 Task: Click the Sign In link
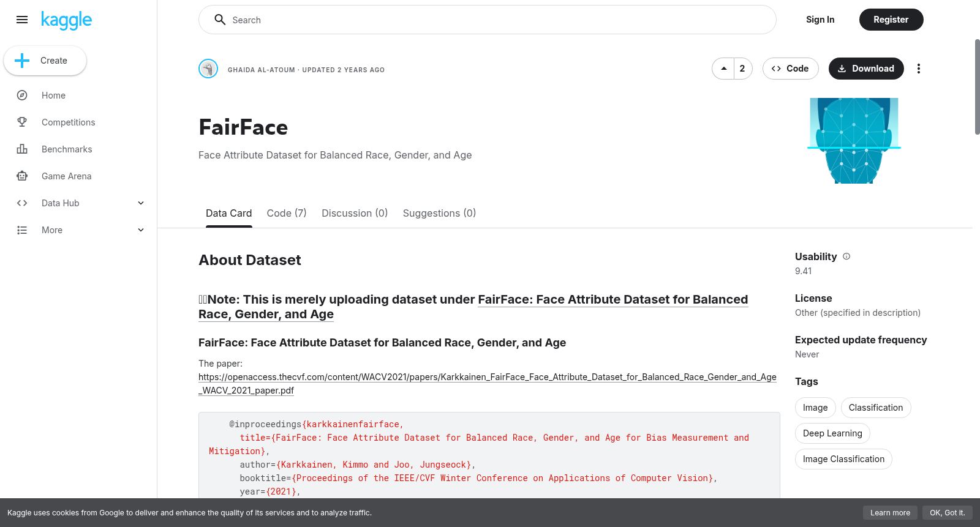click(820, 20)
